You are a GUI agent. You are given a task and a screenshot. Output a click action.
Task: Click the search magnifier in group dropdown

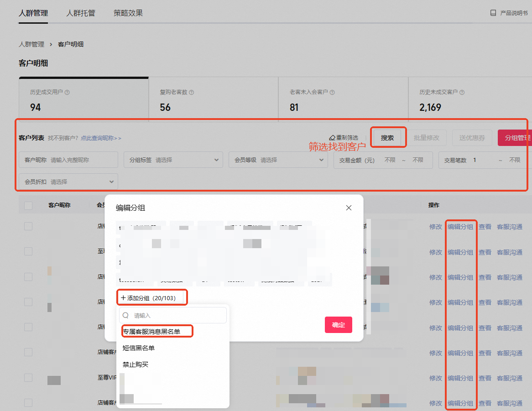point(125,315)
